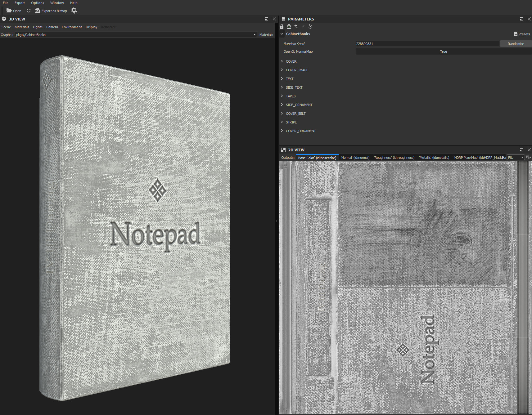Switch to the 'Roughness' output tab
The width and height of the screenshot is (532, 415).
(x=394, y=157)
